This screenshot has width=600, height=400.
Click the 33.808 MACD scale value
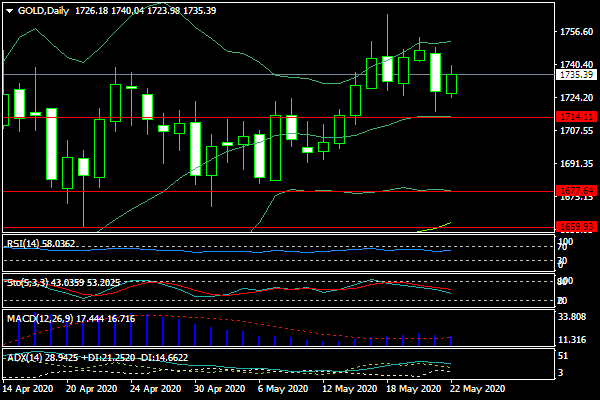[x=574, y=319]
